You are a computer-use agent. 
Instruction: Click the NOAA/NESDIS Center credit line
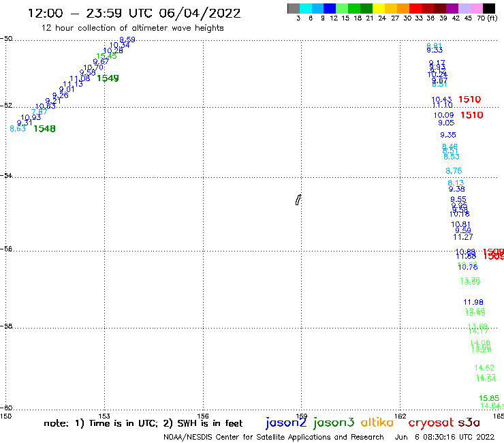pyautogui.click(x=274, y=438)
